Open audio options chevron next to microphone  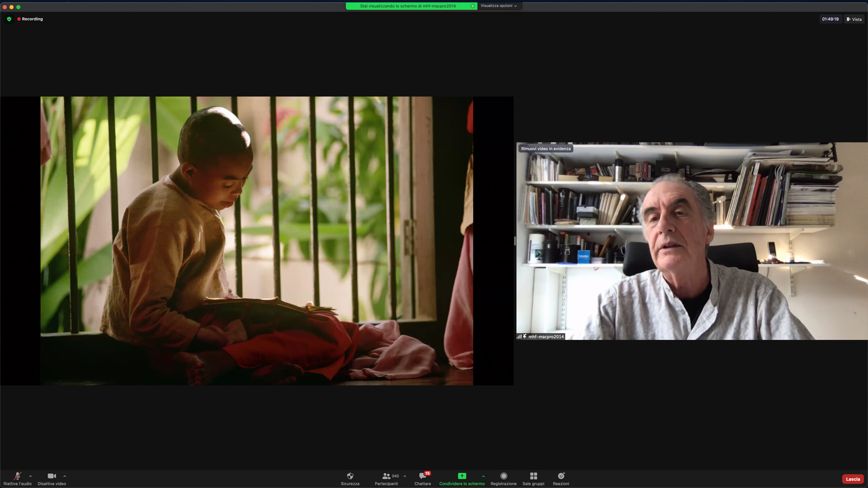(x=30, y=476)
